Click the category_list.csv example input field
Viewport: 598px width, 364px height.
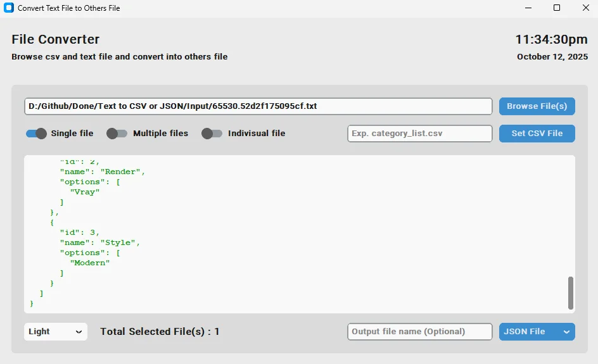click(420, 134)
